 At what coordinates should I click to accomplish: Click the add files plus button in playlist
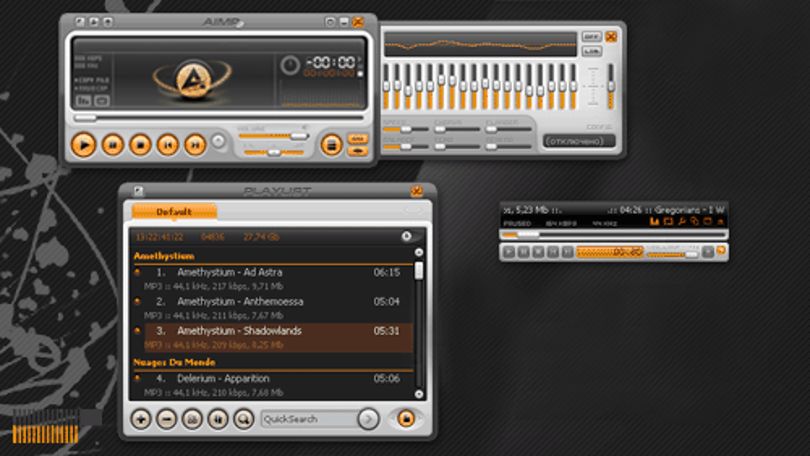point(141,419)
